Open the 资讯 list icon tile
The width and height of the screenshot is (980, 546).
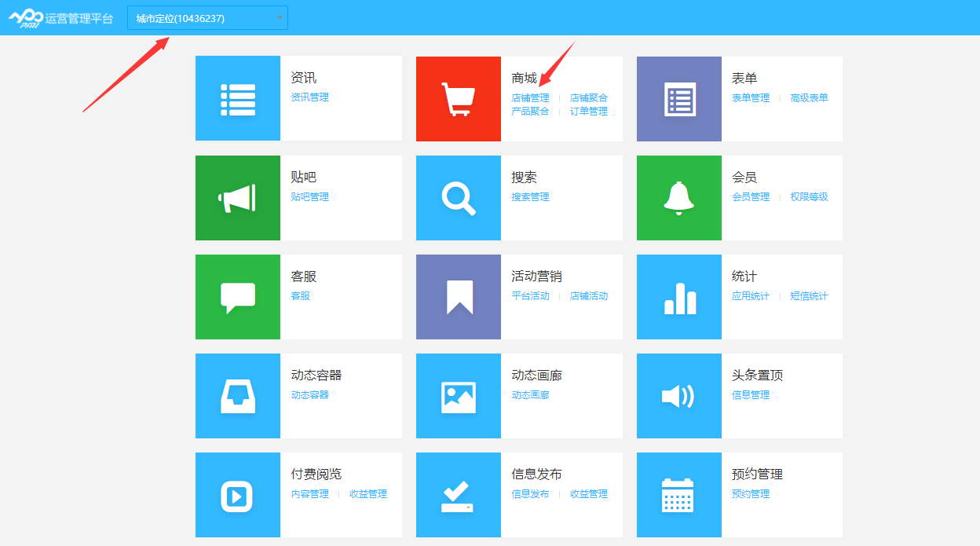237,99
